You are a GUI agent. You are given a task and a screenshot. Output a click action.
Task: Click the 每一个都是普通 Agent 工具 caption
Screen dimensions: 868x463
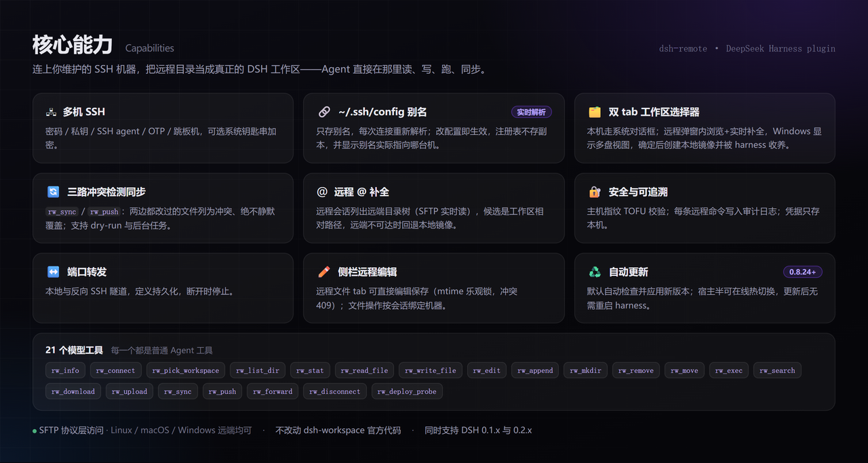tap(162, 350)
